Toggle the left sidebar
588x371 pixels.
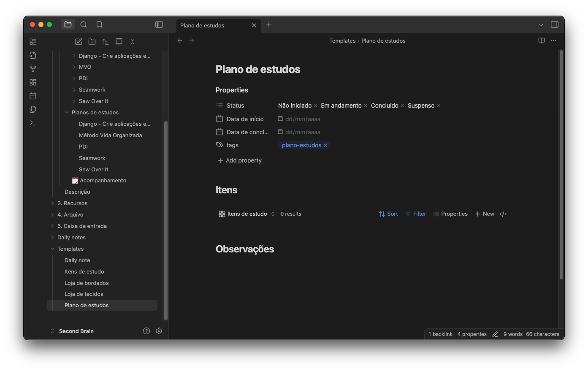[x=159, y=24]
